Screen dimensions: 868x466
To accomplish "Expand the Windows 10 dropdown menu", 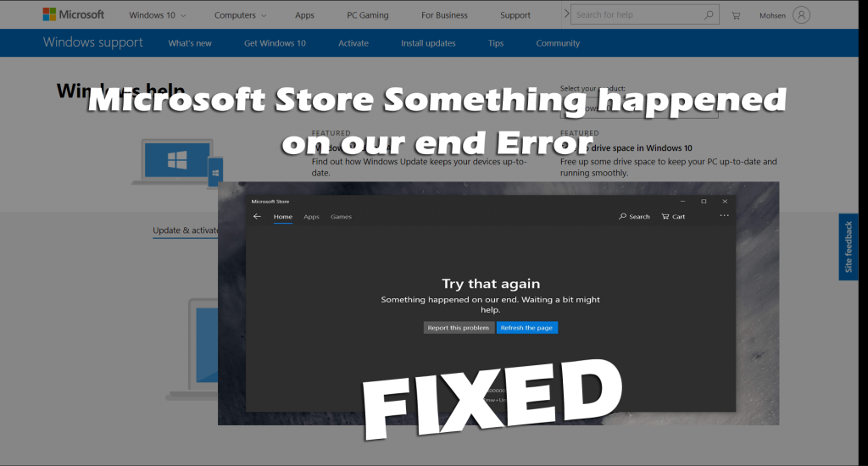I will click(x=157, y=15).
